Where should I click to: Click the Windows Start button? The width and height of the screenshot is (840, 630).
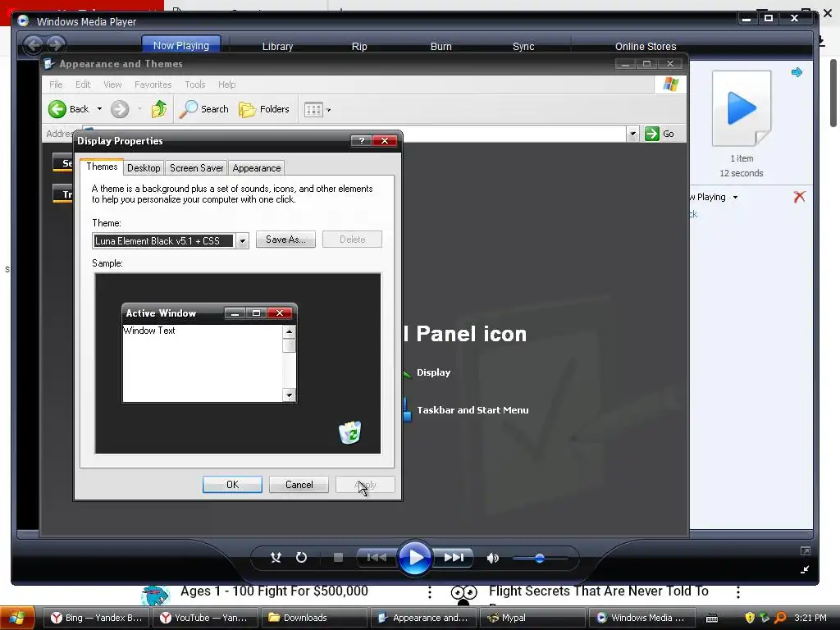[18, 618]
